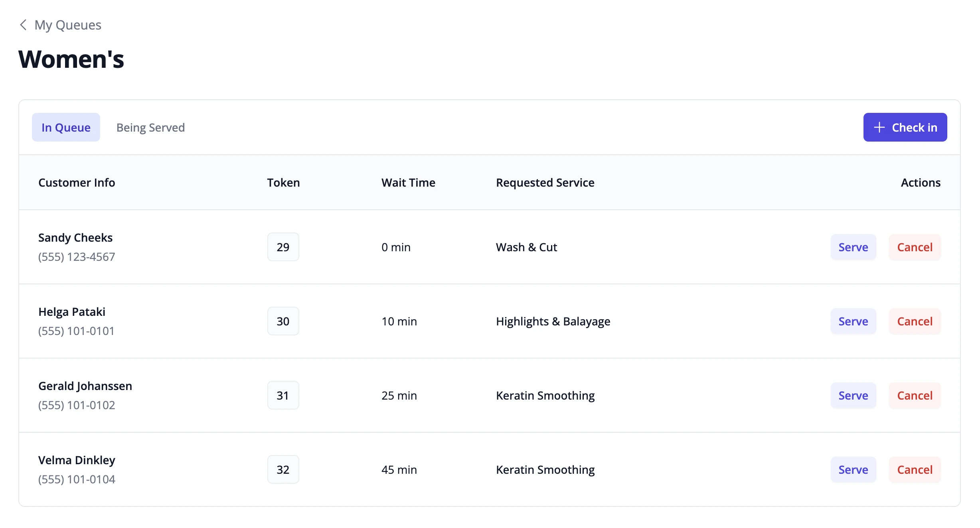Serve Sandy Cheeks
Viewport: 980px width, 528px height.
853,247
